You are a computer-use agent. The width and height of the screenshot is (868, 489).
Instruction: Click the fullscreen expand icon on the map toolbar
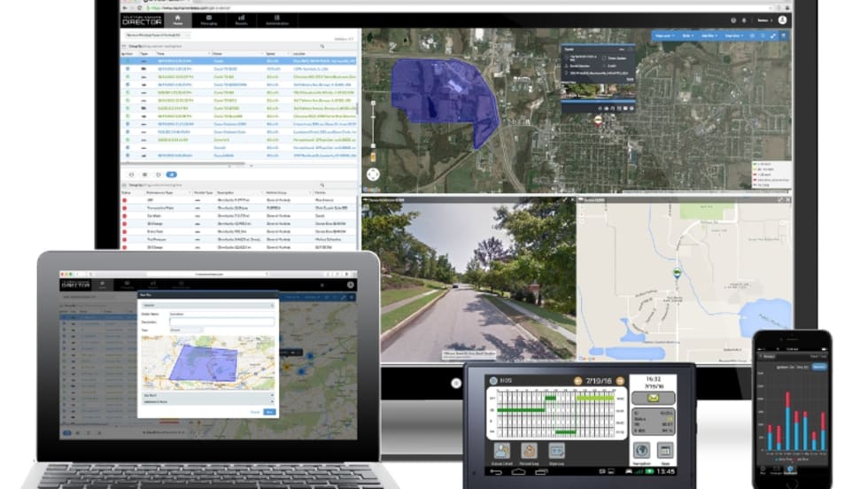[772, 35]
